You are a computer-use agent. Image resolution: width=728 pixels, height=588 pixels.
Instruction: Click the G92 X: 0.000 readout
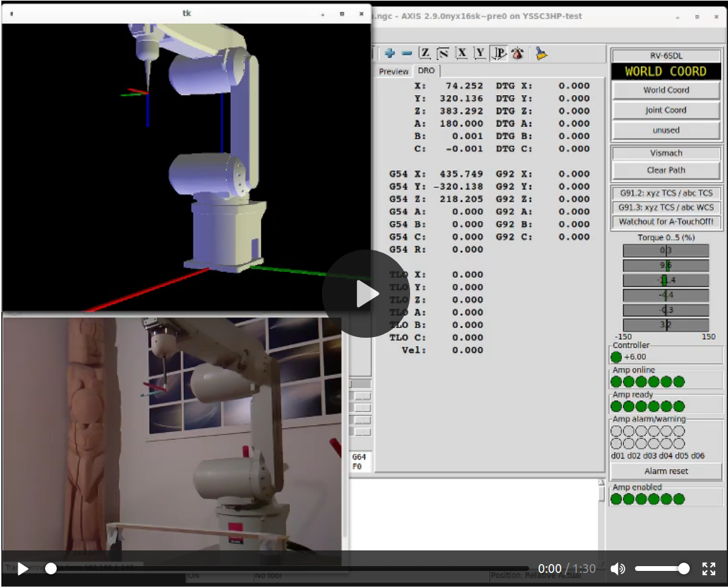543,174
